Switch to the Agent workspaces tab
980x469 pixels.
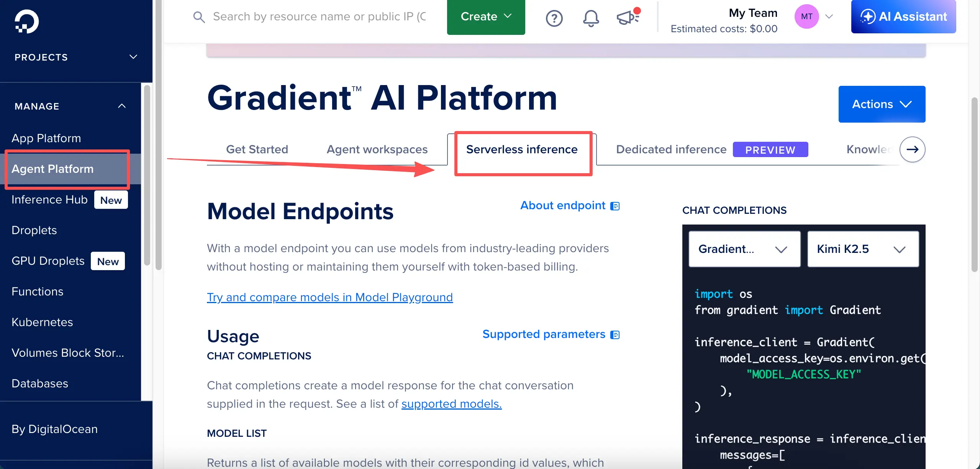tap(377, 149)
